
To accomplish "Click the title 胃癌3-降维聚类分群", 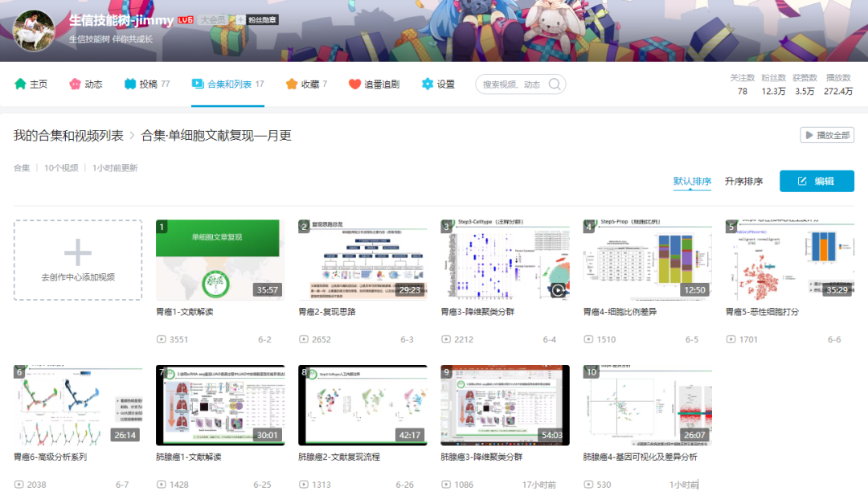I will pyautogui.click(x=477, y=312).
